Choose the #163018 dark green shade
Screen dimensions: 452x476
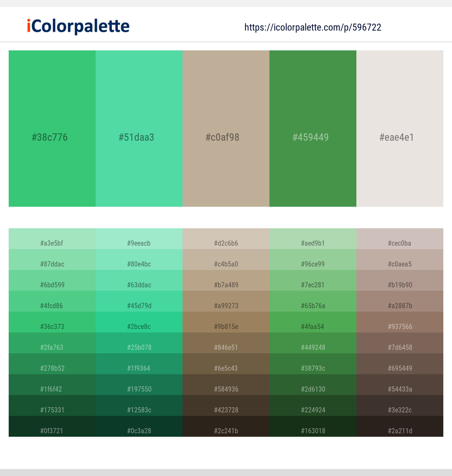[x=313, y=427]
